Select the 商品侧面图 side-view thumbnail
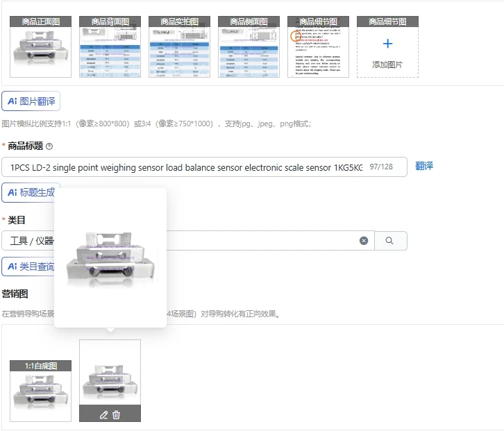The height and width of the screenshot is (431, 504). click(x=249, y=47)
